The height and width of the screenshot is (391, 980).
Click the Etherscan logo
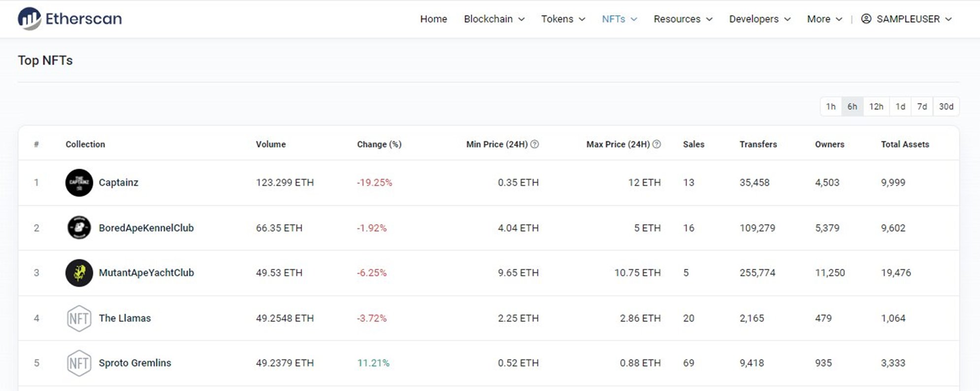pos(69,19)
